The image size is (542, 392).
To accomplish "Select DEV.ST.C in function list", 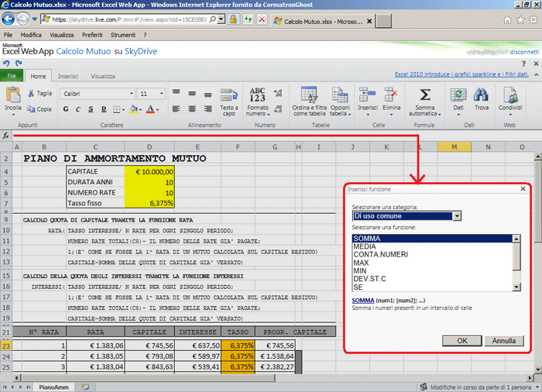I will (x=369, y=279).
